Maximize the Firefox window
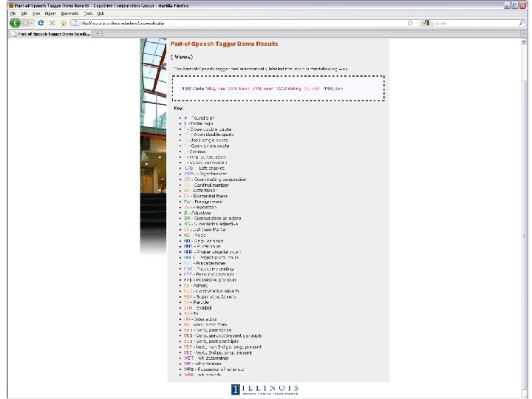 (x=515, y=5)
